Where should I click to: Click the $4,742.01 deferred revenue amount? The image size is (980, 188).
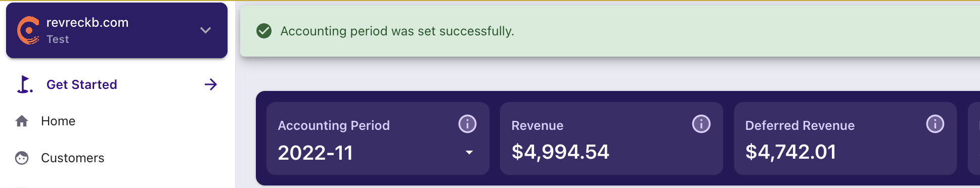click(x=791, y=152)
